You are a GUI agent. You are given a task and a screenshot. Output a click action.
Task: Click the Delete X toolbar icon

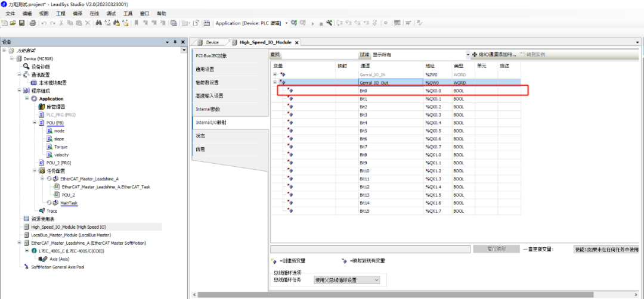(x=88, y=23)
